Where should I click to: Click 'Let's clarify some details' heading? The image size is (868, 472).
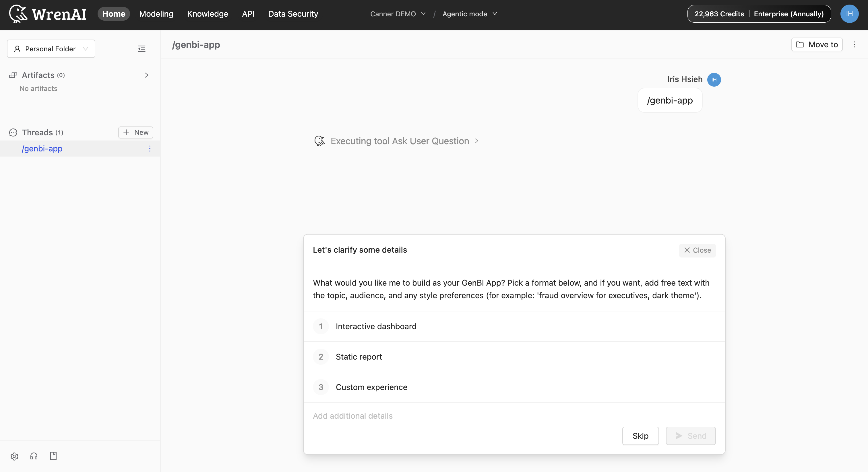(360, 250)
